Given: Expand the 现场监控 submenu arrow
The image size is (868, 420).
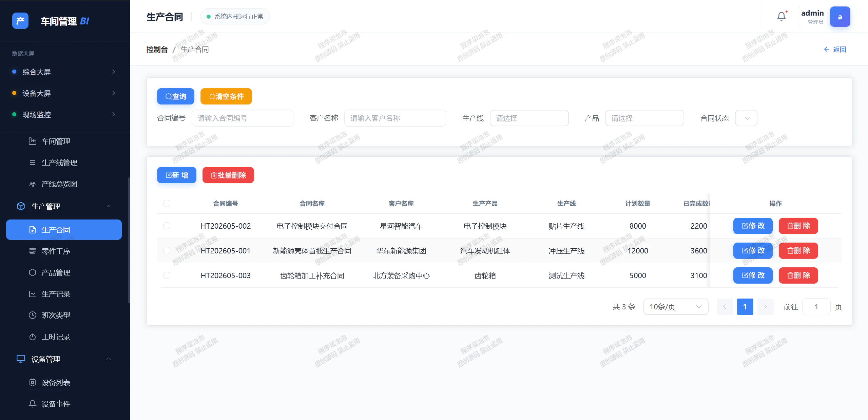Looking at the screenshot, I should point(114,114).
